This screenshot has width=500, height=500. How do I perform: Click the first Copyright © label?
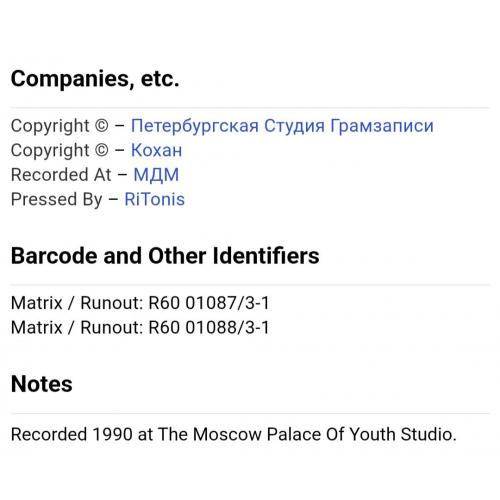pos(60,126)
